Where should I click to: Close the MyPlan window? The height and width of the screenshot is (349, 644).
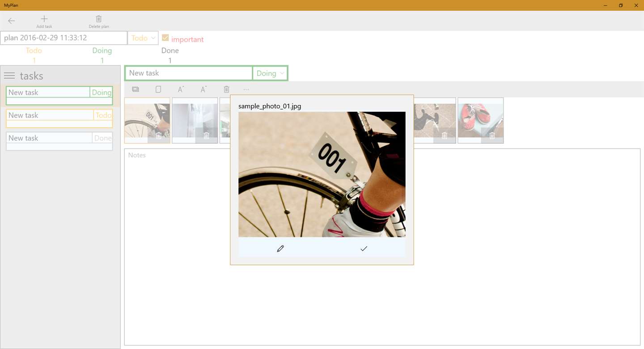pos(636,5)
